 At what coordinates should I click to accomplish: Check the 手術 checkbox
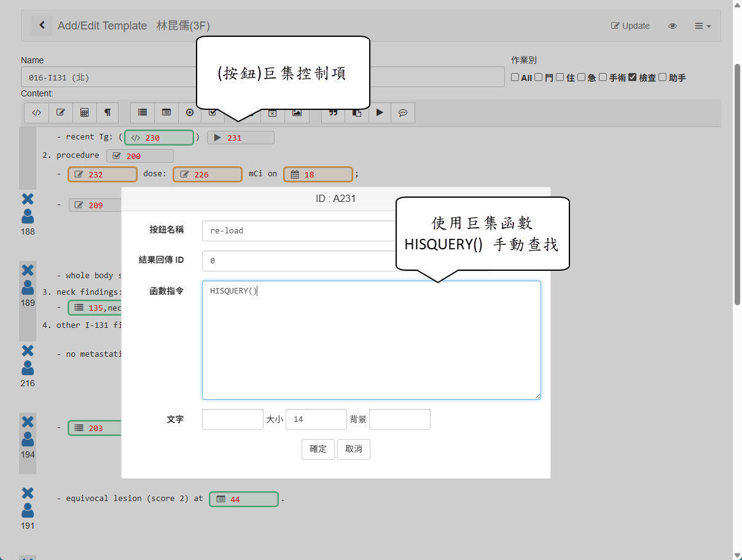click(603, 77)
